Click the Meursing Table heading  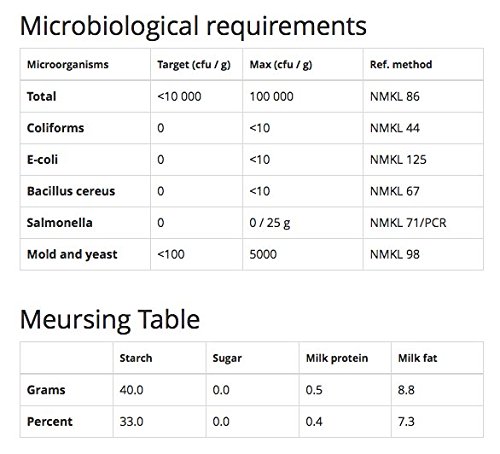tap(110, 320)
